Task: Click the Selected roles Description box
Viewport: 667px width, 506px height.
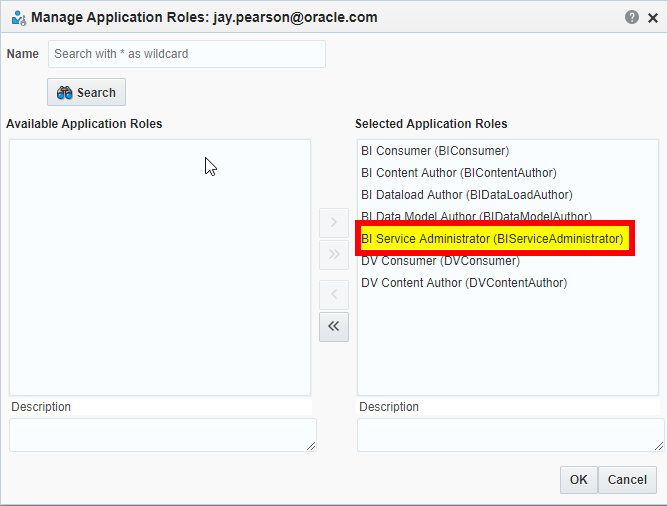Action: coord(510,434)
